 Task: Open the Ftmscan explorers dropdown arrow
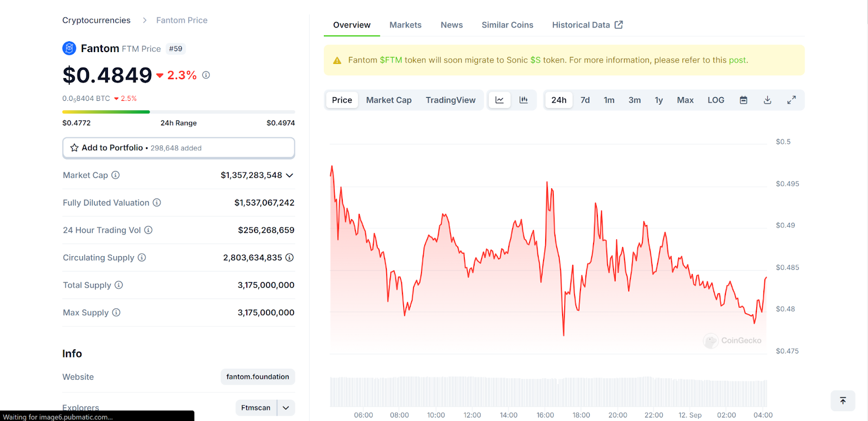pos(286,408)
